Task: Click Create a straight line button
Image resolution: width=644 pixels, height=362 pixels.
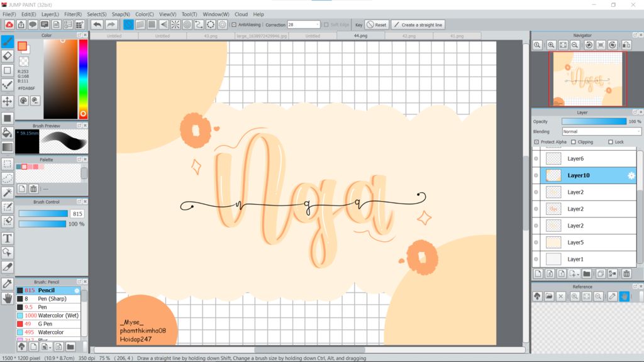Action: pos(418,25)
